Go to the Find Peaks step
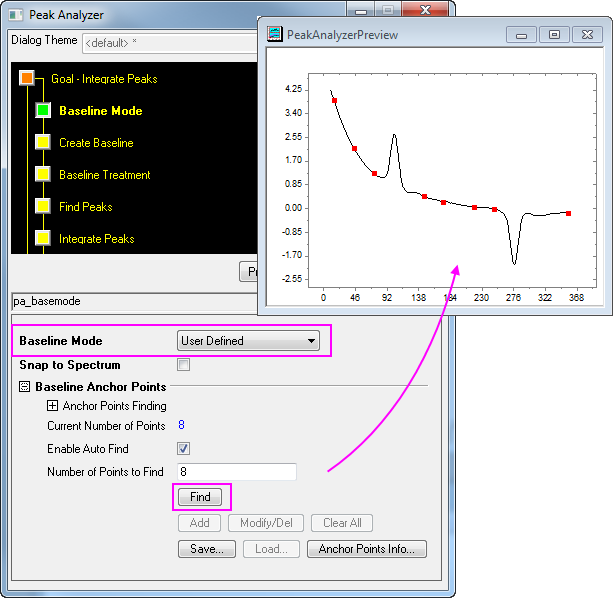Image resolution: width=613 pixels, height=598 pixels. 86,207
